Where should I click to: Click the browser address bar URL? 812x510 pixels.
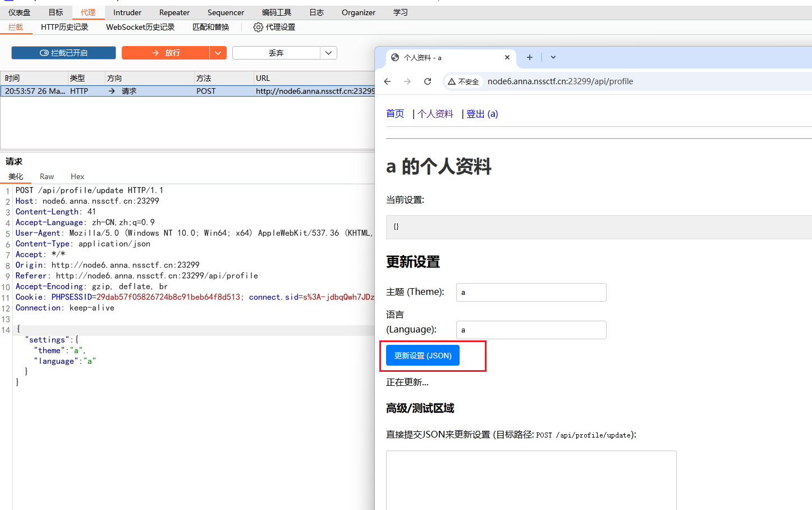coord(560,81)
